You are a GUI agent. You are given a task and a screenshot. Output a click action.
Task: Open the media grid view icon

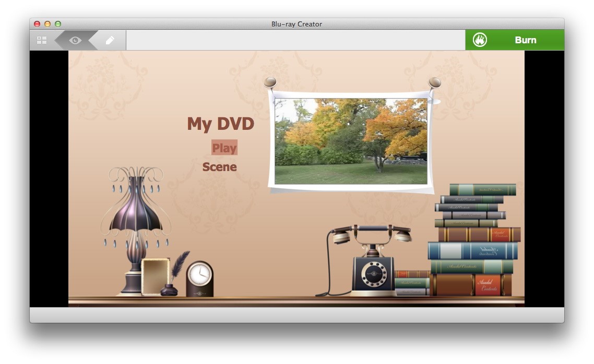click(42, 40)
